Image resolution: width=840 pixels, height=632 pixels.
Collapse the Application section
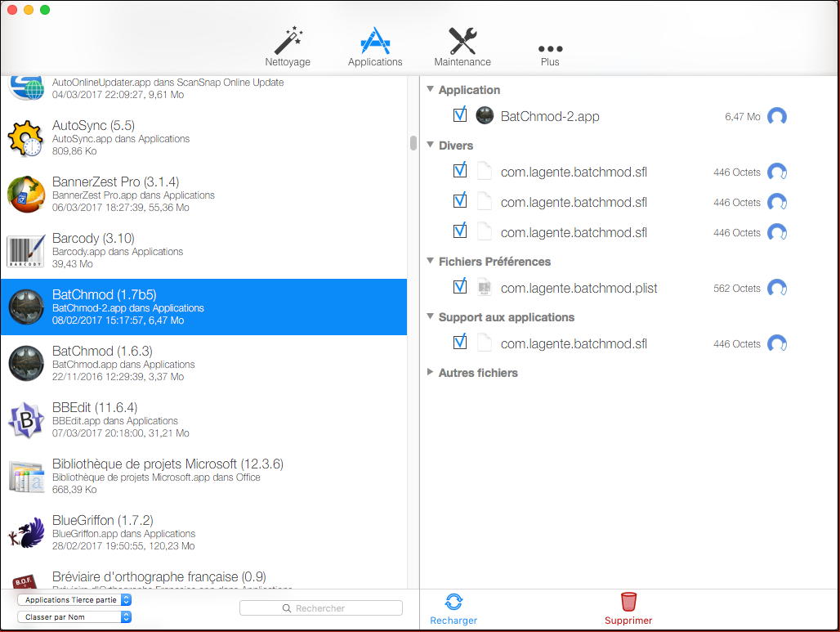(430, 89)
